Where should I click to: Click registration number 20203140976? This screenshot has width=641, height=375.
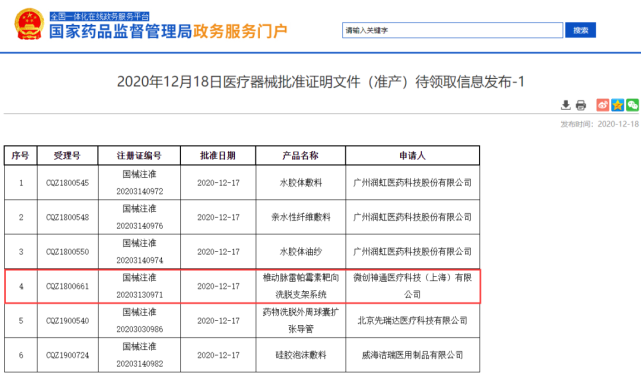tap(140, 226)
